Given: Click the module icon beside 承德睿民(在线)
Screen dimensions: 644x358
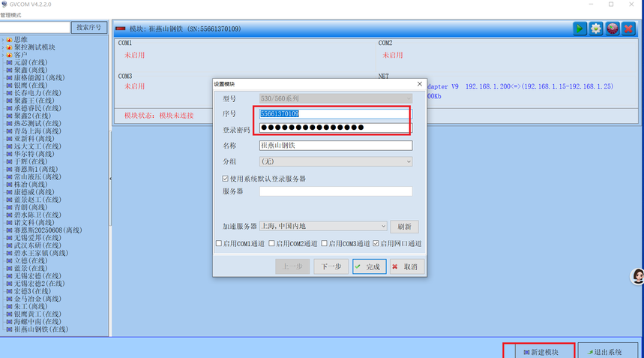Looking at the screenshot, I should coord(9,108).
